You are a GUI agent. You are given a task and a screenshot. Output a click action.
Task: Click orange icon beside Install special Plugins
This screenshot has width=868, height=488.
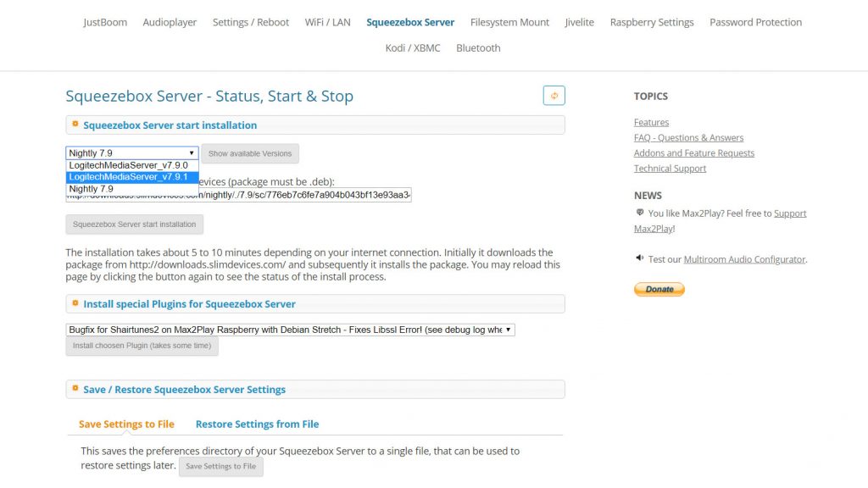pyautogui.click(x=75, y=303)
